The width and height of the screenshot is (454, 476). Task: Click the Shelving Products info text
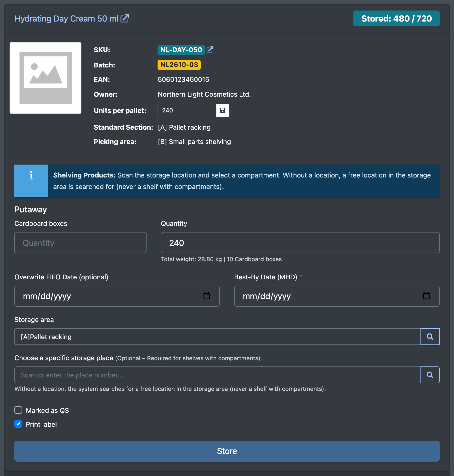tap(242, 181)
